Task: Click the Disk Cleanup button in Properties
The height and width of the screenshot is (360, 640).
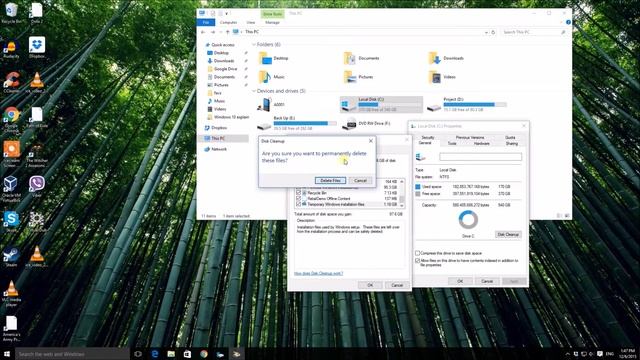Action: (x=508, y=235)
